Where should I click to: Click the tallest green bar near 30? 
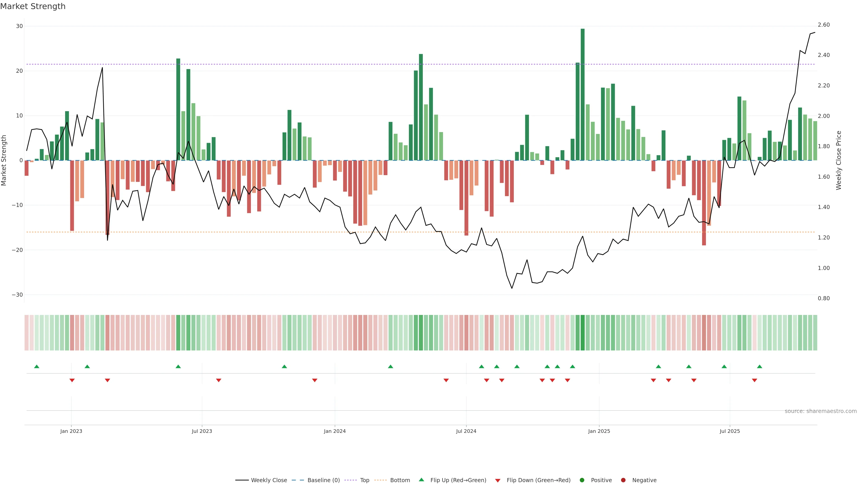coord(583,94)
